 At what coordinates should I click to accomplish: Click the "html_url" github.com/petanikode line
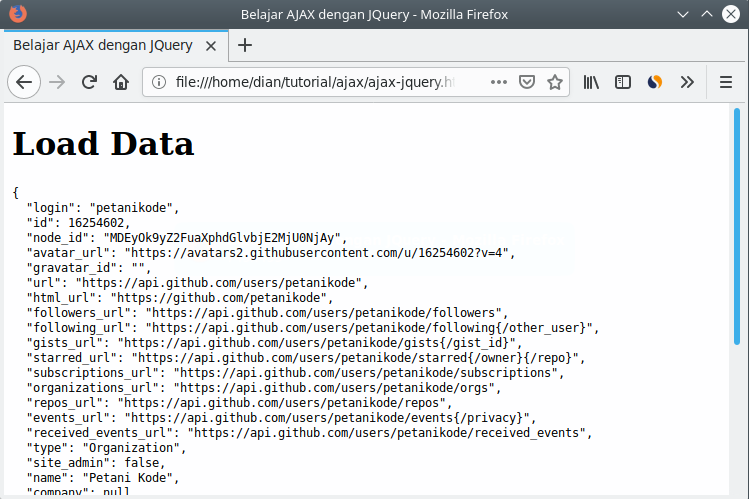(x=180, y=298)
